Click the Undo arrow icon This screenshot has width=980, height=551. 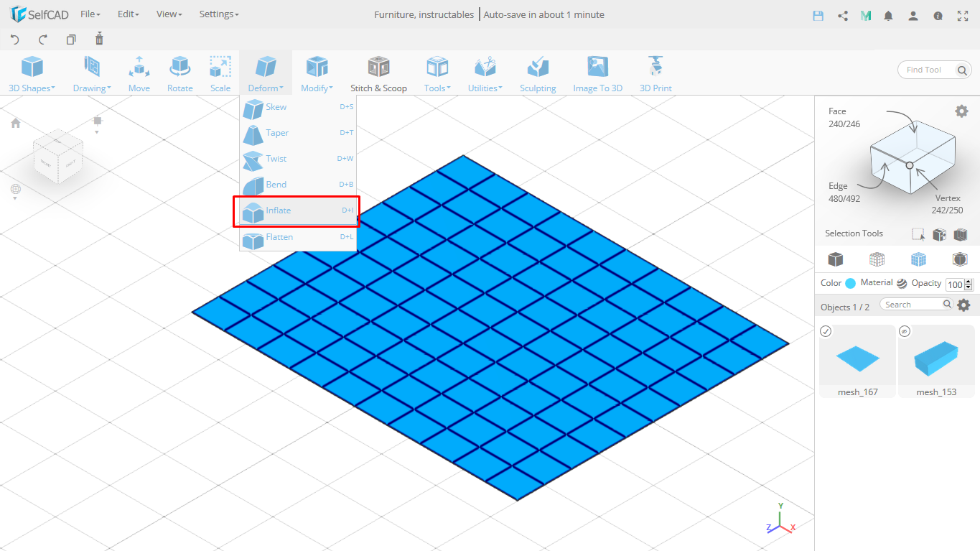tap(14, 40)
